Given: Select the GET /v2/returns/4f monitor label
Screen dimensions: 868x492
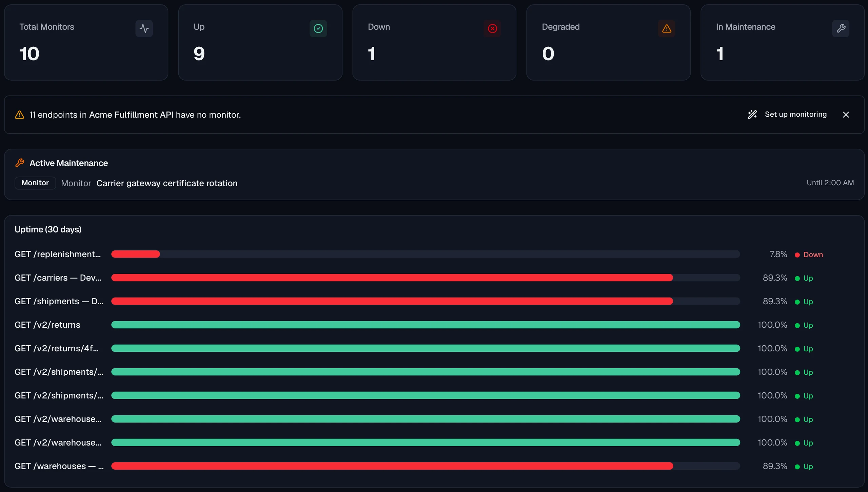Looking at the screenshot, I should pos(57,348).
